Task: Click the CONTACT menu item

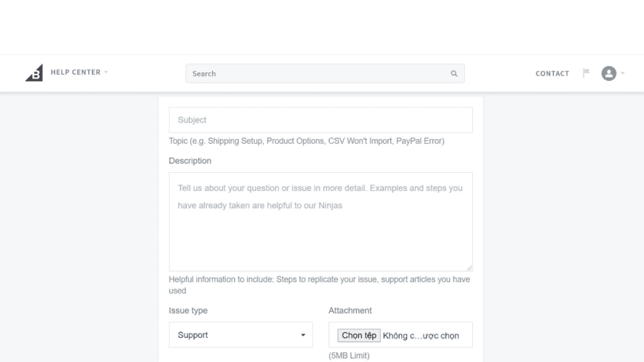Action: click(552, 74)
